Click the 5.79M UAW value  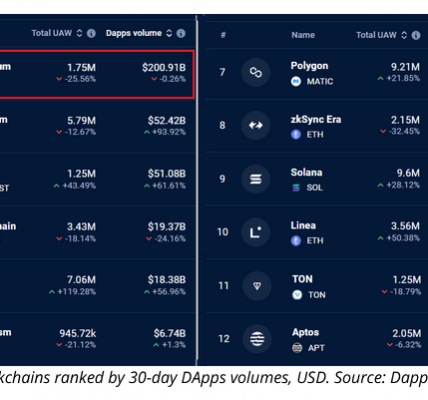click(81, 121)
